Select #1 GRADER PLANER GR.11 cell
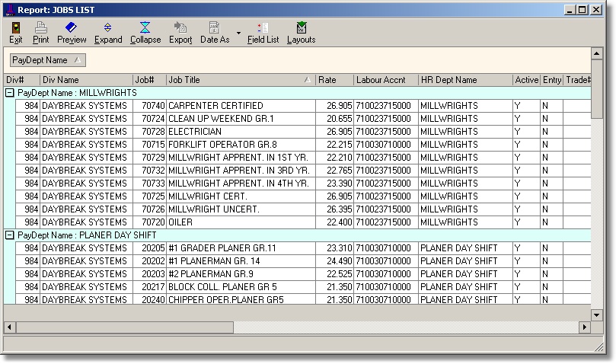The width and height of the screenshot is (616, 364). coord(241,248)
